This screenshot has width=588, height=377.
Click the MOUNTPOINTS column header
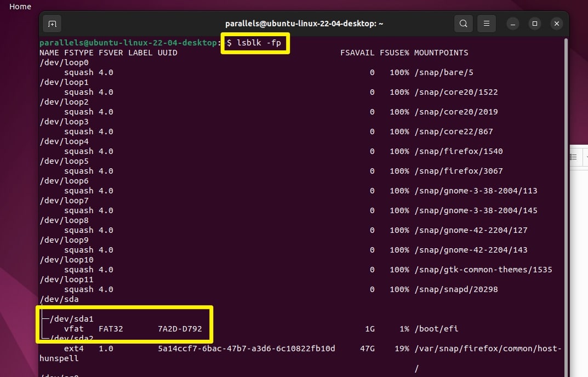point(441,53)
